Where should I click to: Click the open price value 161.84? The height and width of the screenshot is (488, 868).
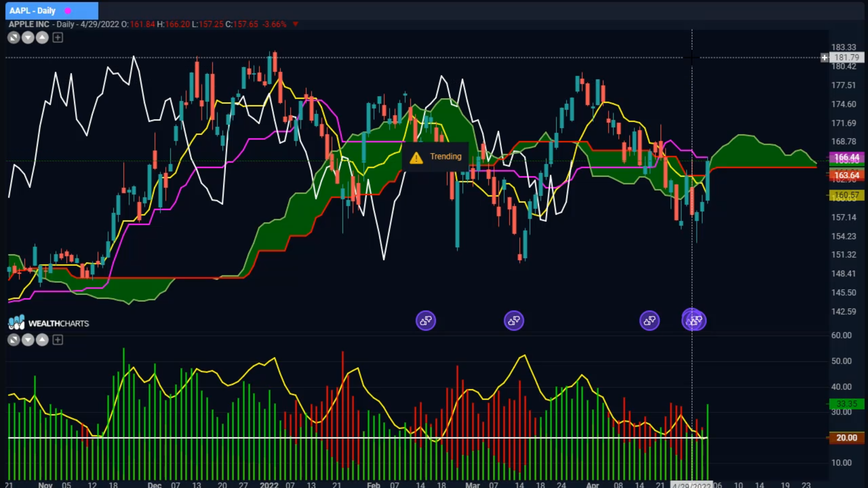(x=142, y=24)
